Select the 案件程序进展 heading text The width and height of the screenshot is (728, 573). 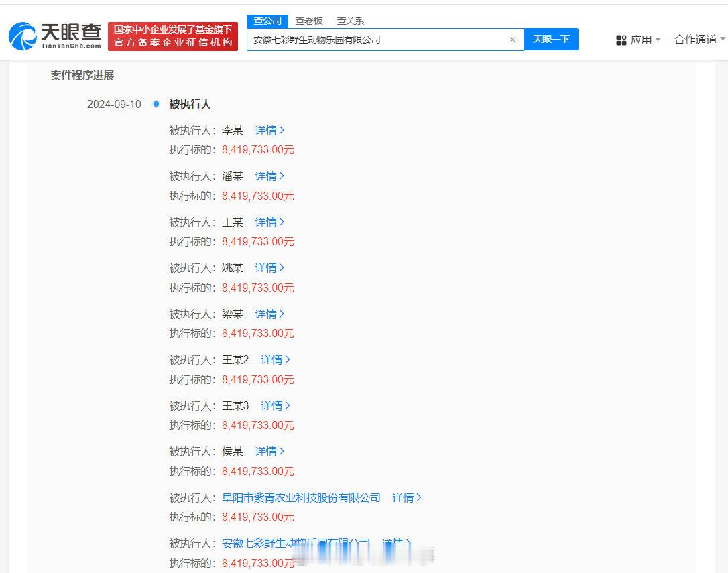(82, 75)
